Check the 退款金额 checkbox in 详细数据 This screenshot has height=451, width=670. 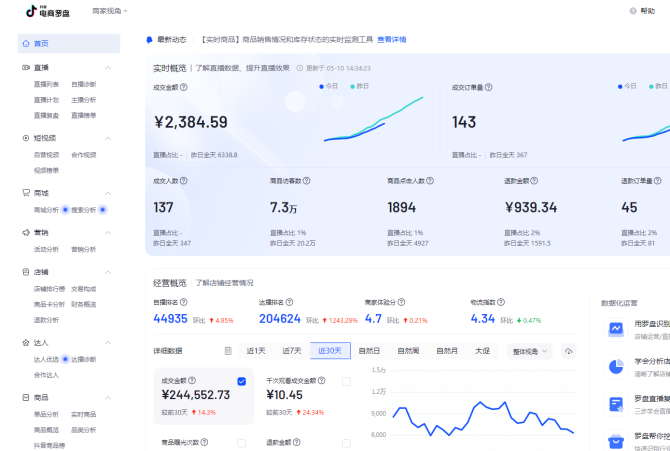[x=346, y=443]
